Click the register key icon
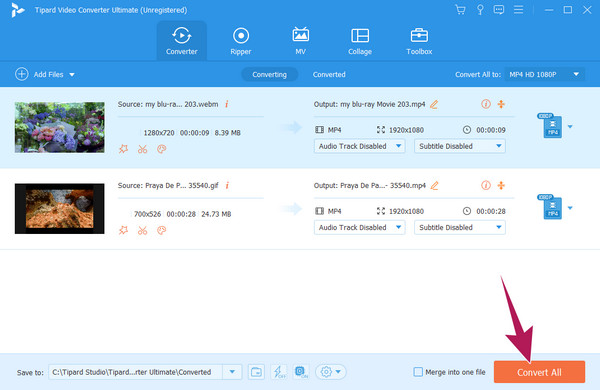This screenshot has height=390, width=600. (x=480, y=10)
